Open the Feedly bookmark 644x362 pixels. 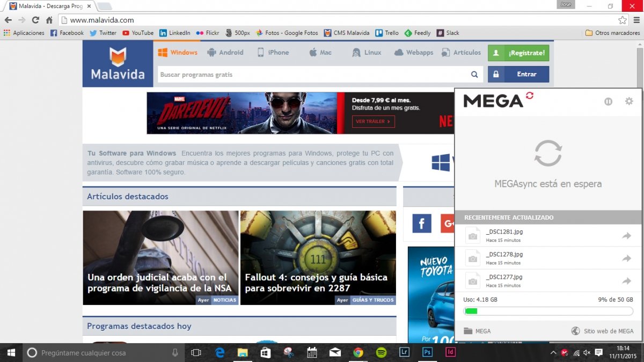pos(418,33)
